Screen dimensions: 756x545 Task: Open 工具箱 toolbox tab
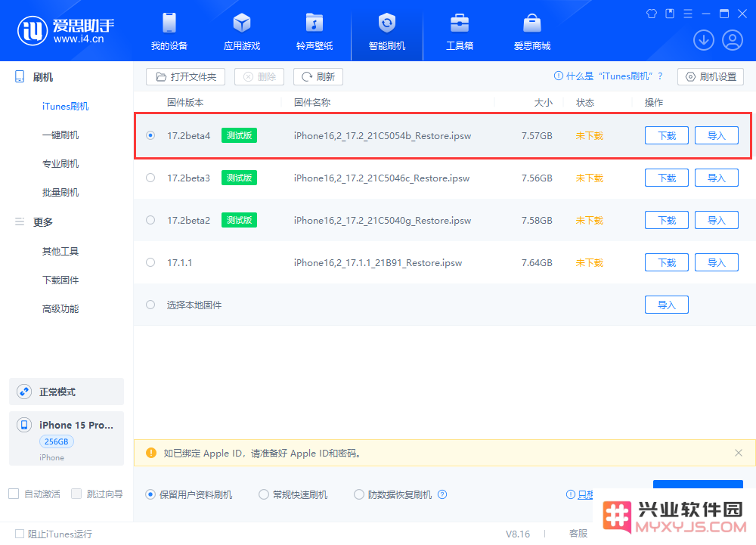pos(460,31)
